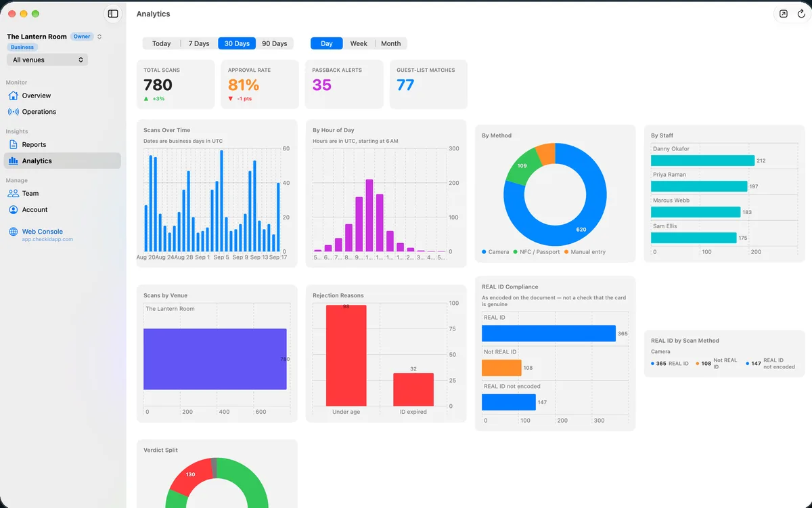
Task: Click the green NFC / Passport legend dot
Action: click(x=515, y=252)
